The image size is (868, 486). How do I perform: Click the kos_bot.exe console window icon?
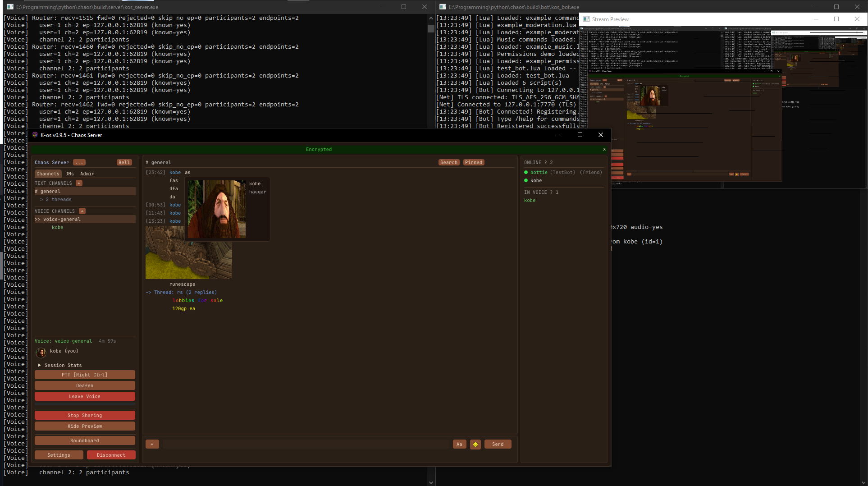pyautogui.click(x=443, y=7)
